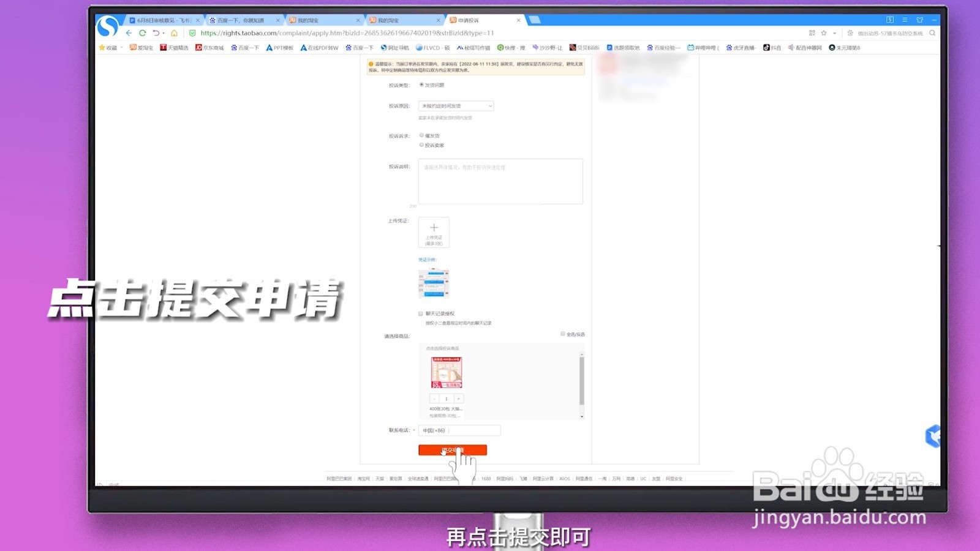Screen dimensions: 980x551
Task: Open the 抖音 bookmark
Action: pyautogui.click(x=772, y=48)
